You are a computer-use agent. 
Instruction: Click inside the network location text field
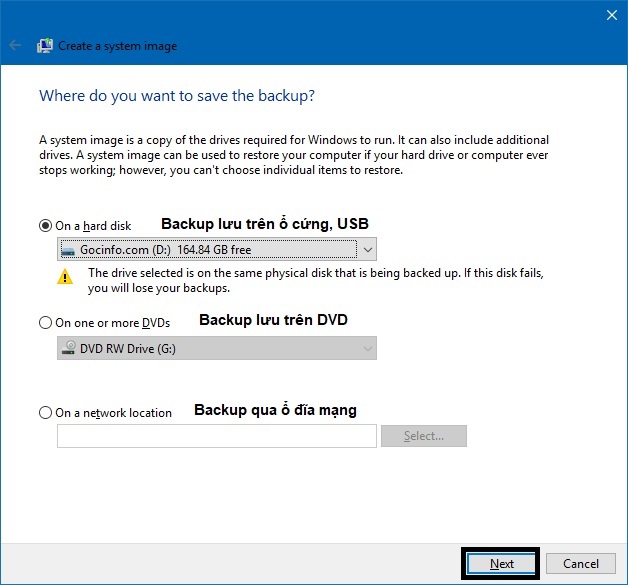click(217, 436)
